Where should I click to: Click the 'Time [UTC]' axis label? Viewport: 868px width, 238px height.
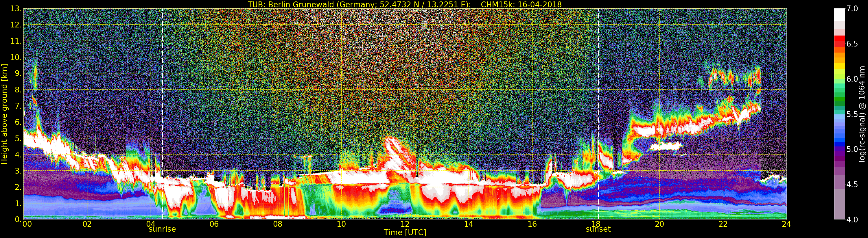[405, 232]
